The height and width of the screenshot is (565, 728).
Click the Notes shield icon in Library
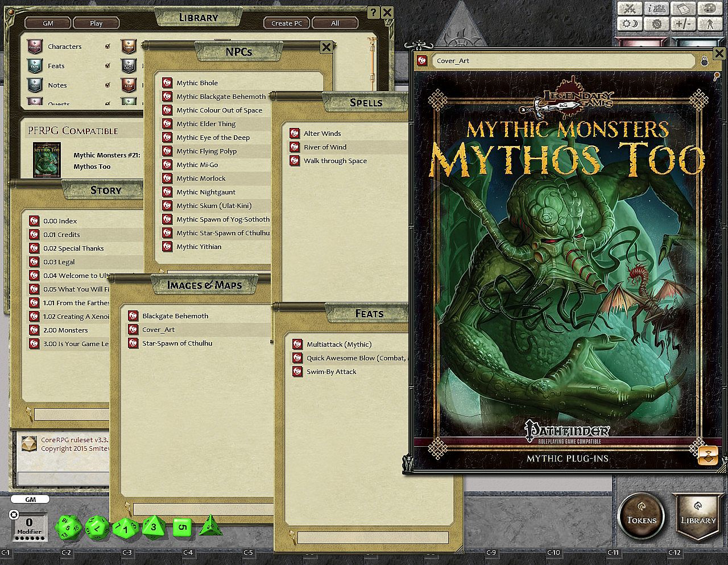35,85
